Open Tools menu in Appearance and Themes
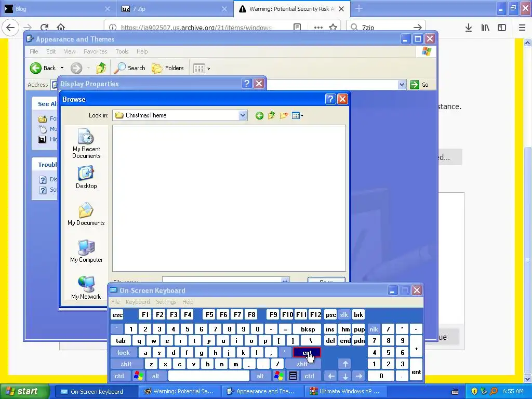This screenshot has height=399, width=532. pyautogui.click(x=122, y=51)
